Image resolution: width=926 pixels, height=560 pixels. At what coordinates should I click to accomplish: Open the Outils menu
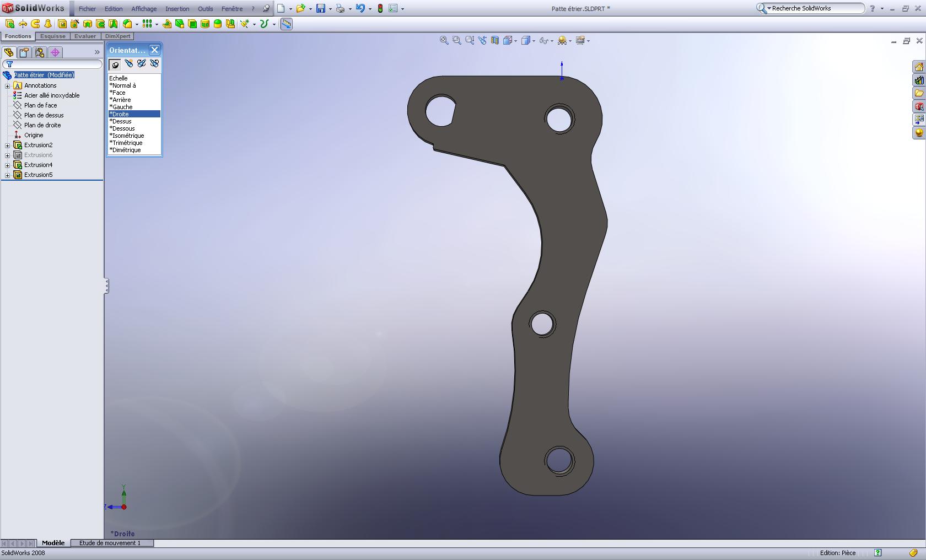pos(206,9)
